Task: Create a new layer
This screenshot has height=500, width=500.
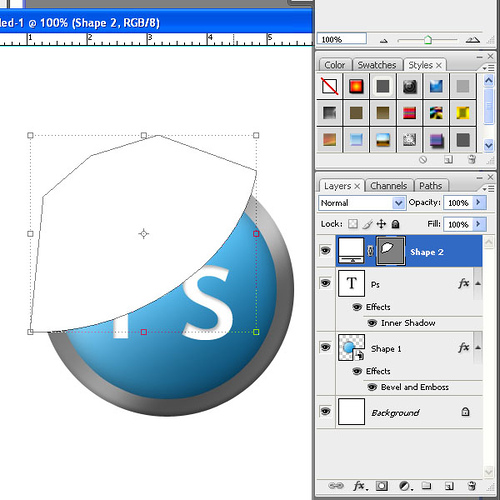Action: (x=449, y=486)
